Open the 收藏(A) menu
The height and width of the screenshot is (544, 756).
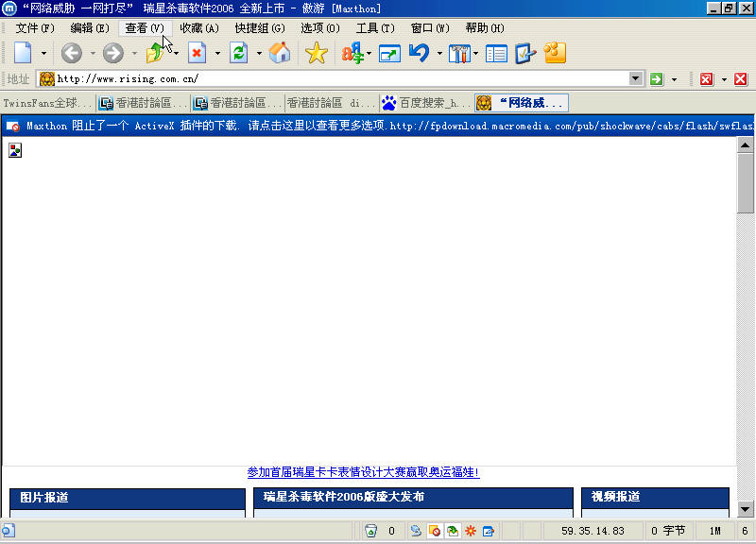[x=199, y=28]
